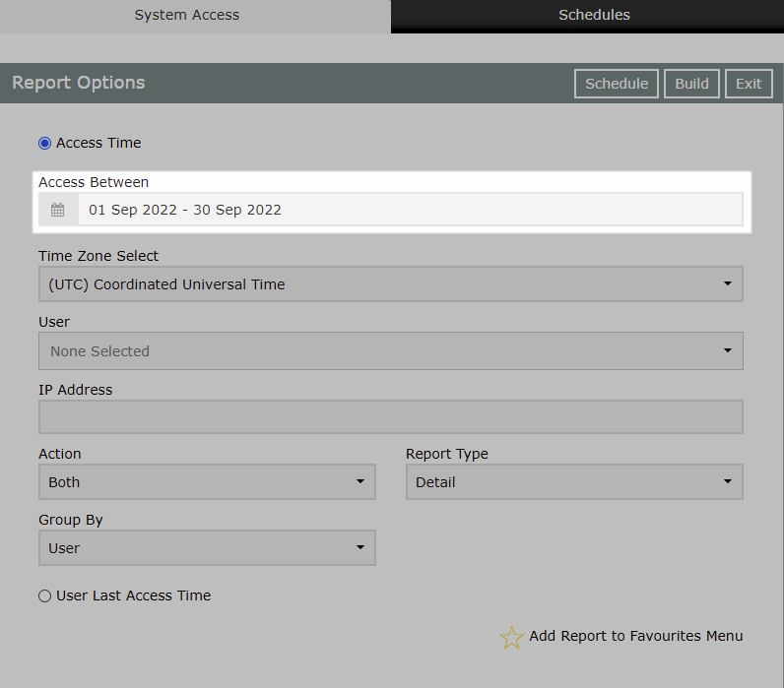Viewport: 784px width, 688px height.
Task: Click the IP Address input field
Action: [x=390, y=416]
